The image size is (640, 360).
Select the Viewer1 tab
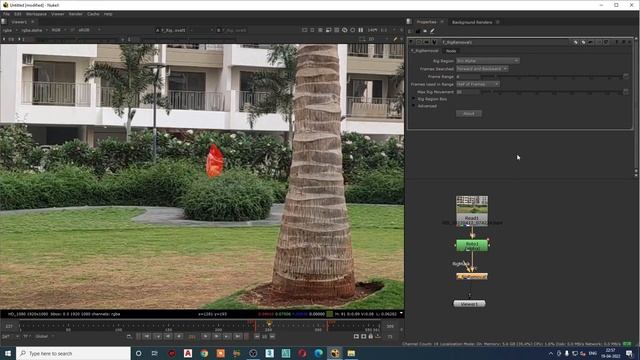(19, 22)
